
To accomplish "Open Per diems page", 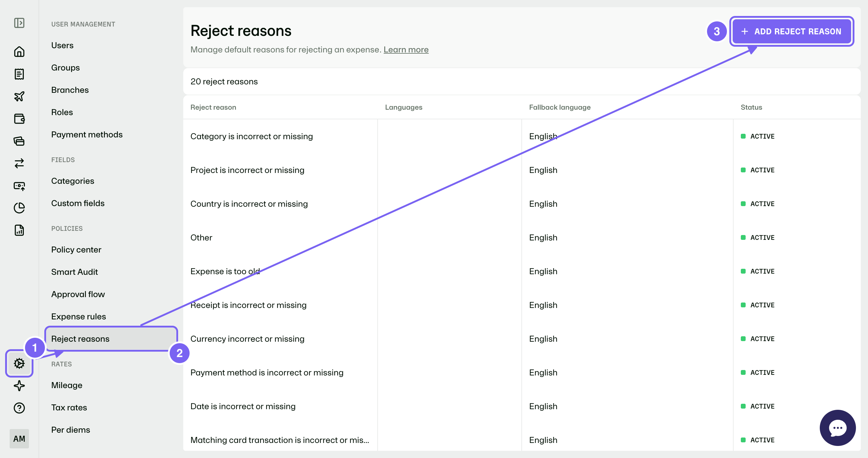I will pos(71,430).
